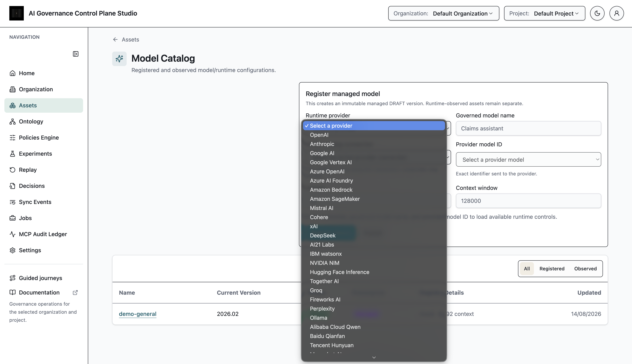Click the back arrow next to Assets
The width and height of the screenshot is (632, 364).
click(115, 40)
